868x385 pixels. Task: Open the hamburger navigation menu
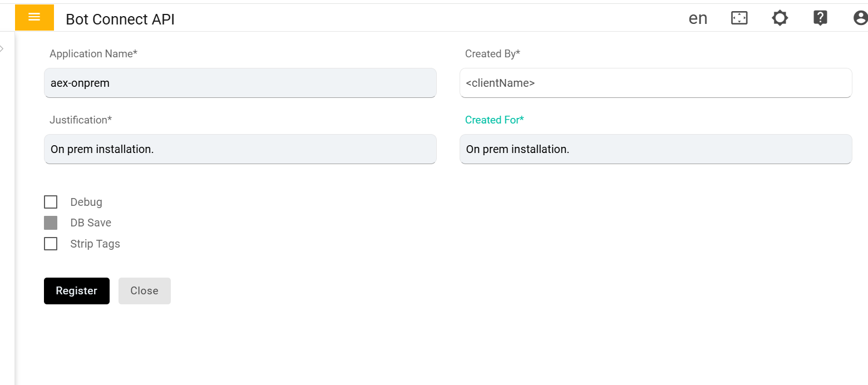point(34,17)
